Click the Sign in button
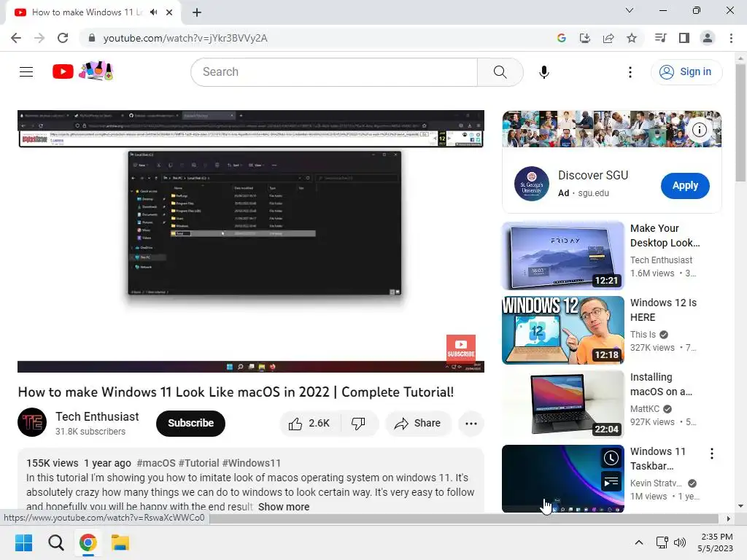This screenshot has height=560, width=747. tap(686, 72)
